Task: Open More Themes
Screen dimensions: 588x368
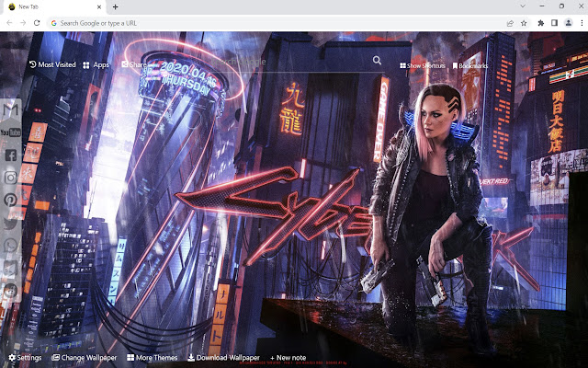Action: click(152, 358)
